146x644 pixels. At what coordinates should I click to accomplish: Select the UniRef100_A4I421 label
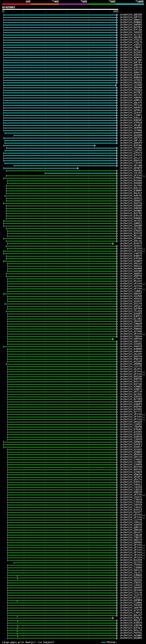[x=131, y=221]
